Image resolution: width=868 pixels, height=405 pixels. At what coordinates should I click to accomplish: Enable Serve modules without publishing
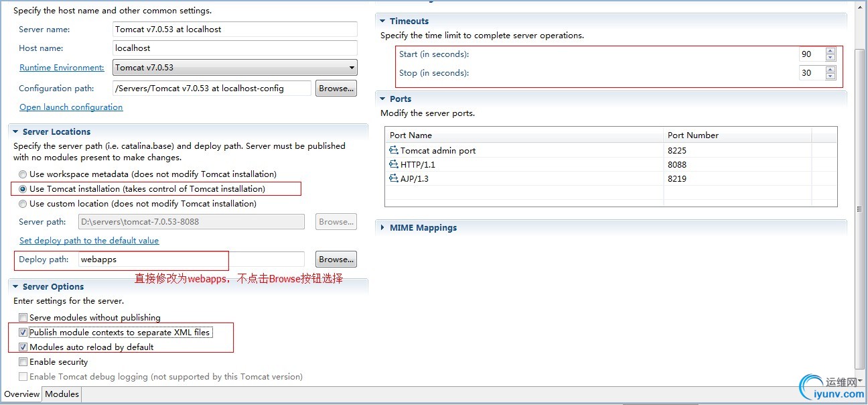tap(23, 318)
